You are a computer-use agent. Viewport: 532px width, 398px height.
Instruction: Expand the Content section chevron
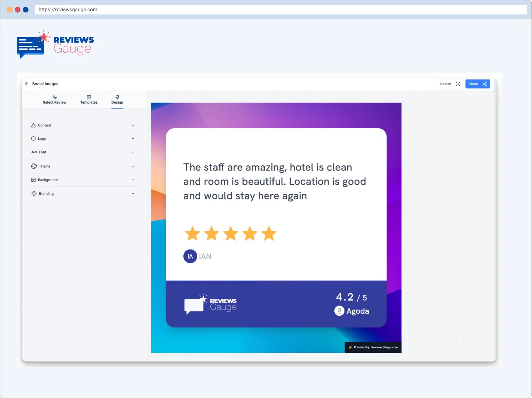133,125
